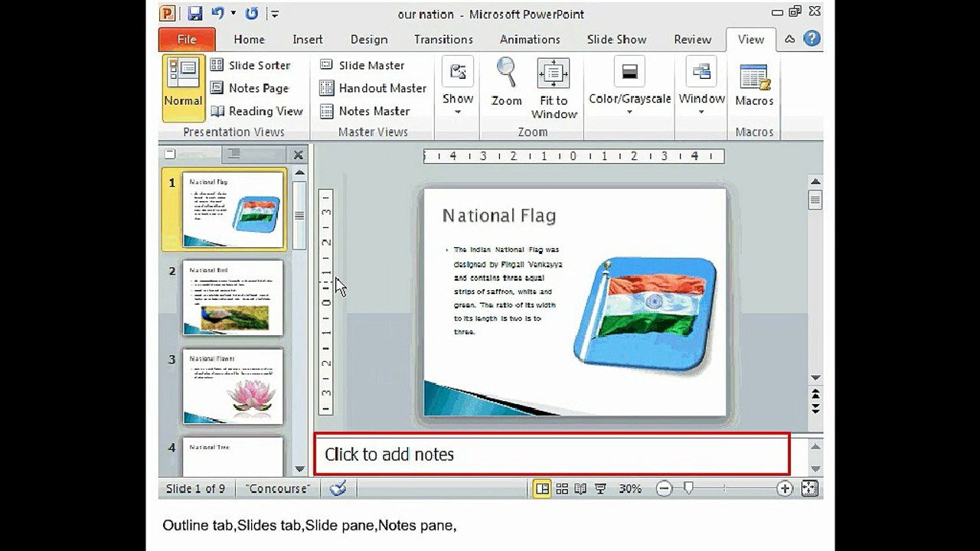Screen dimensions: 980x551
Task: Click to add notes field
Action: tap(551, 455)
